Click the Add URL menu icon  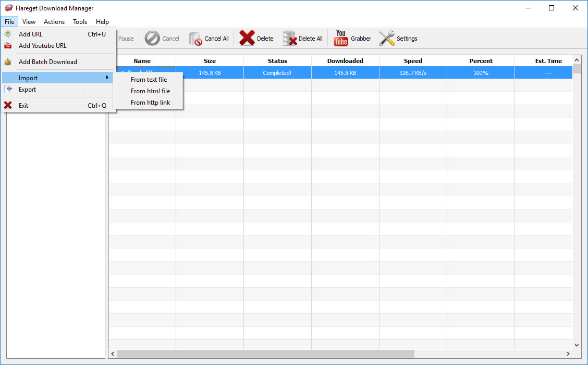8,34
